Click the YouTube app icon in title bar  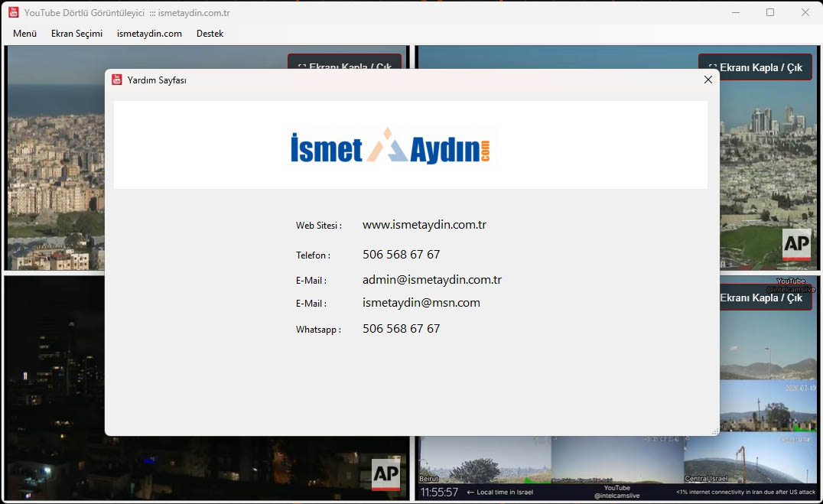(14, 13)
